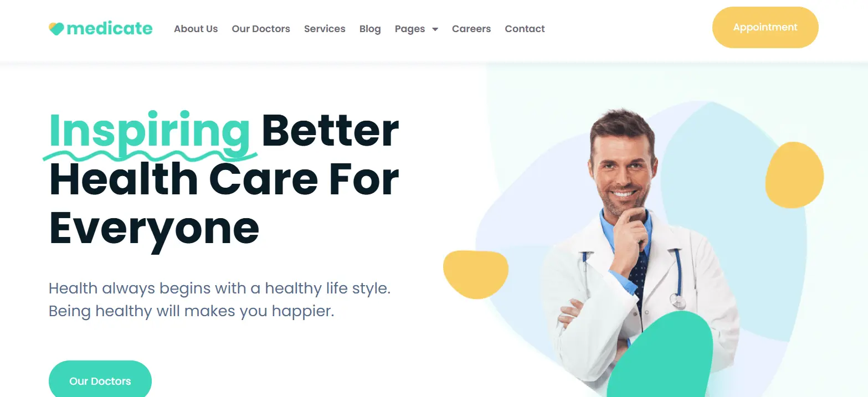
Task: Click the Health Care For Everyone headline
Action: [224, 204]
